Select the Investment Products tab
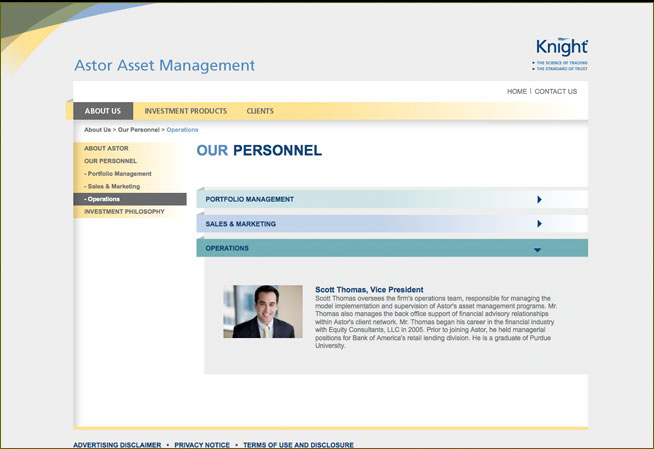 [186, 111]
